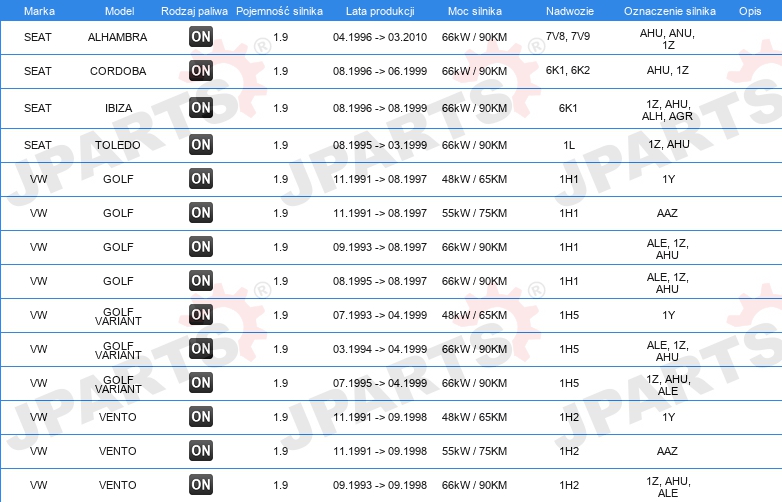Select the CORDOBA model cell
The image size is (782, 502).
point(118,71)
